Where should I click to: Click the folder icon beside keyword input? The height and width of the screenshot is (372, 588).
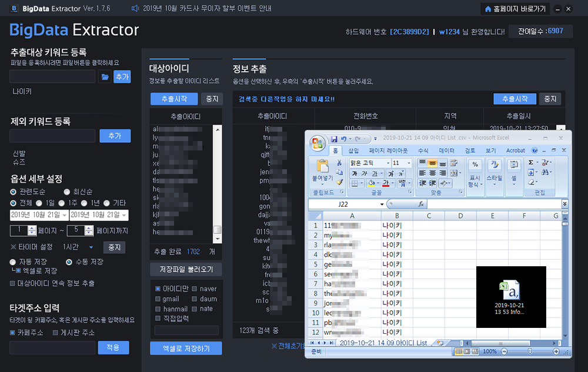coord(105,77)
